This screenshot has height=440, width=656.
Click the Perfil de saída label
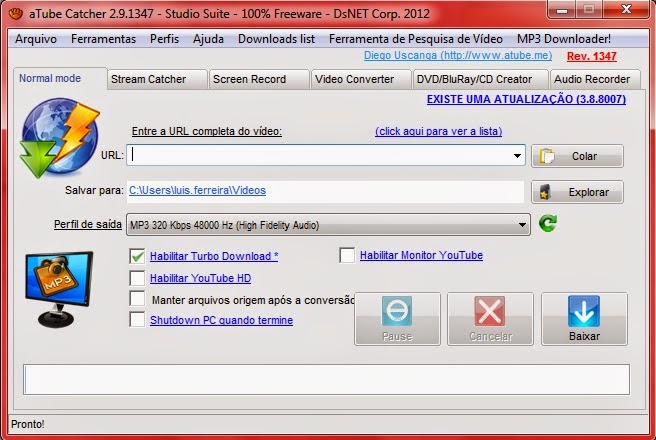88,224
